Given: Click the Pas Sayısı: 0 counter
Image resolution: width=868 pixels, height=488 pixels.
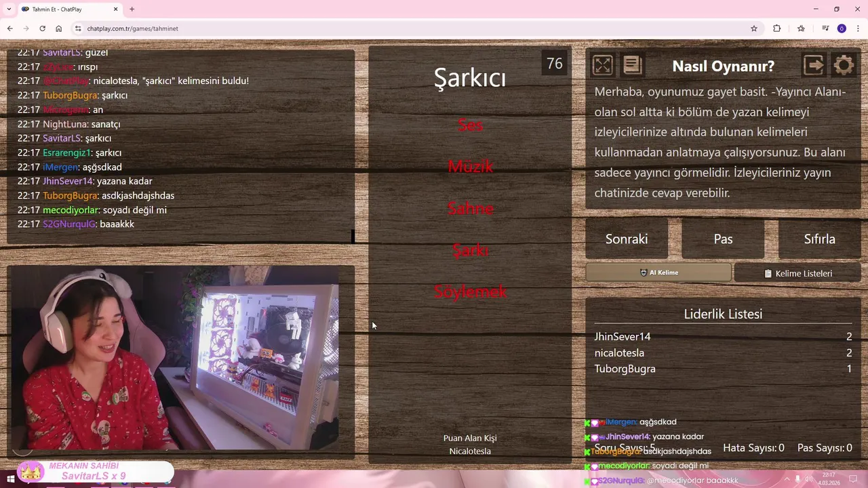Looking at the screenshot, I should pos(825,448).
